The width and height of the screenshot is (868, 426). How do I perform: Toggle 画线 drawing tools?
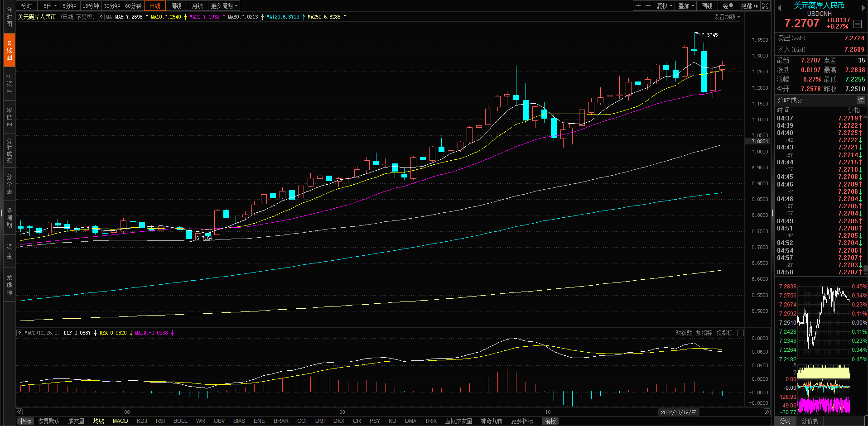point(707,6)
